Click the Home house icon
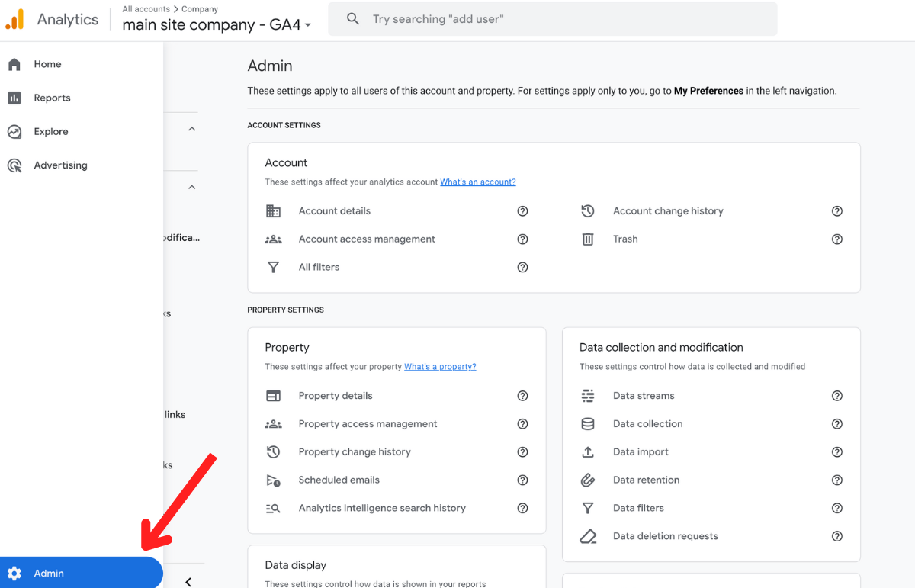The image size is (915, 588). [14, 64]
